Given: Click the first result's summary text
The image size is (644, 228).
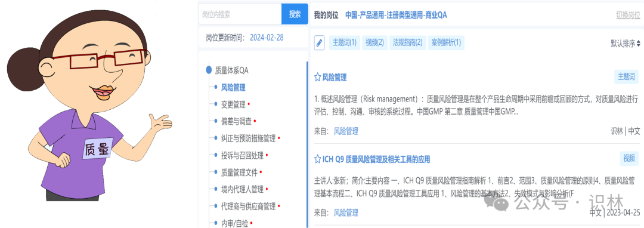Looking at the screenshot, I should click(x=476, y=105).
